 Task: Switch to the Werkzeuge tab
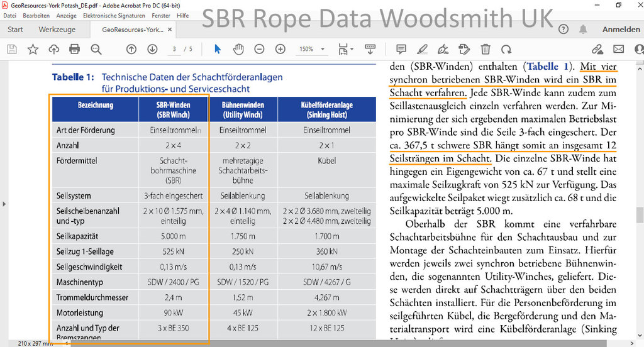(x=57, y=30)
